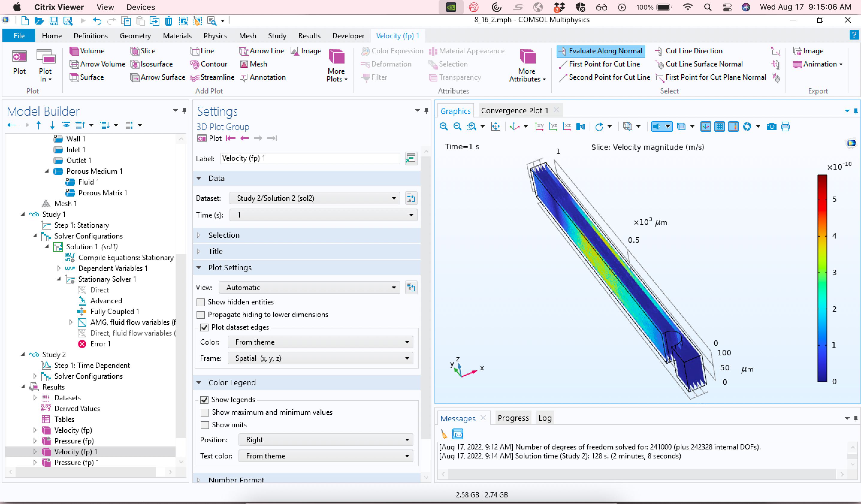Click the Label text field
Screen dimensions: 861x504
pyautogui.click(x=310, y=159)
